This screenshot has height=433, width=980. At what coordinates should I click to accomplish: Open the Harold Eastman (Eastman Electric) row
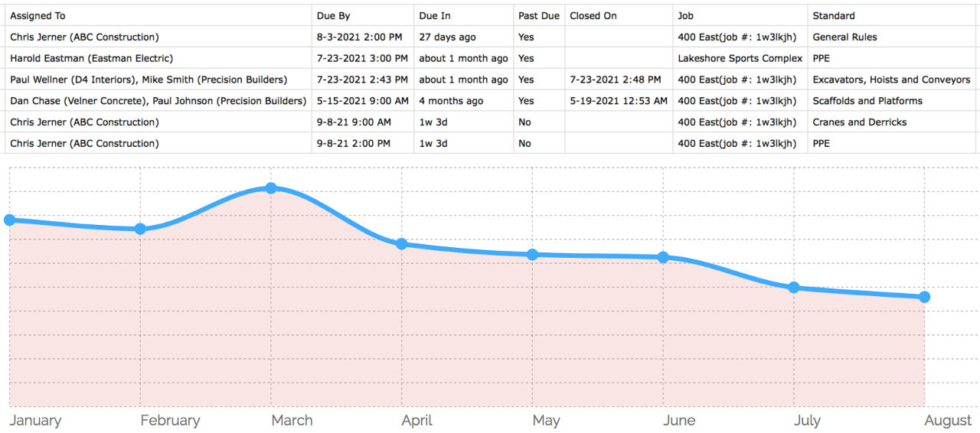coord(490,58)
